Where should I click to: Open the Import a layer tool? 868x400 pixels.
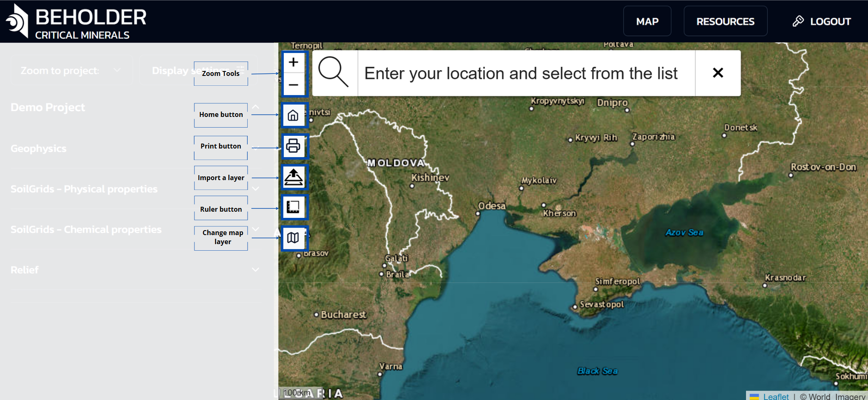(x=294, y=177)
